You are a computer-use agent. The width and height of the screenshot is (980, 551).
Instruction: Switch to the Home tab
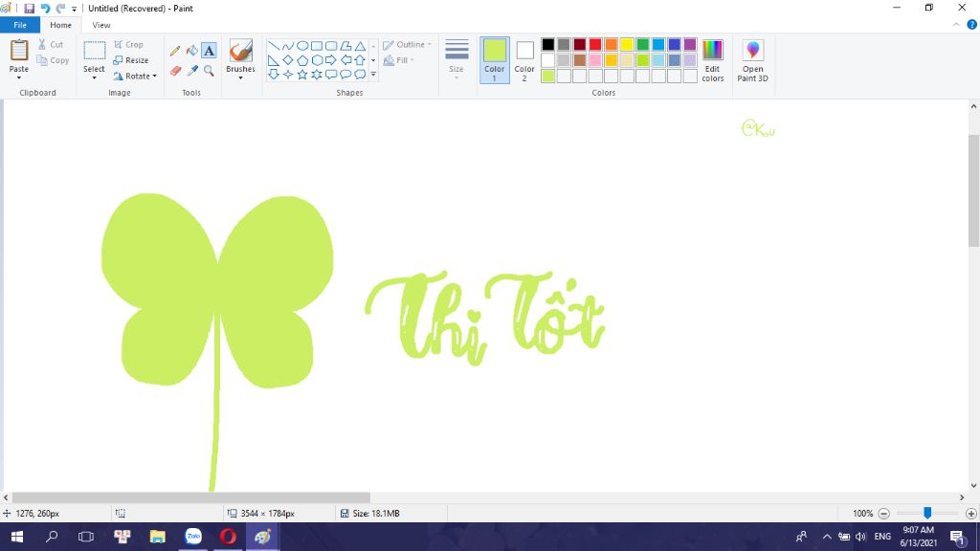(x=60, y=25)
